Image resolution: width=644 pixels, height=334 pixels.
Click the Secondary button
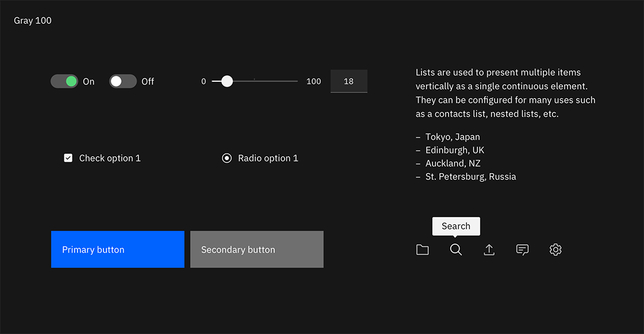click(256, 249)
